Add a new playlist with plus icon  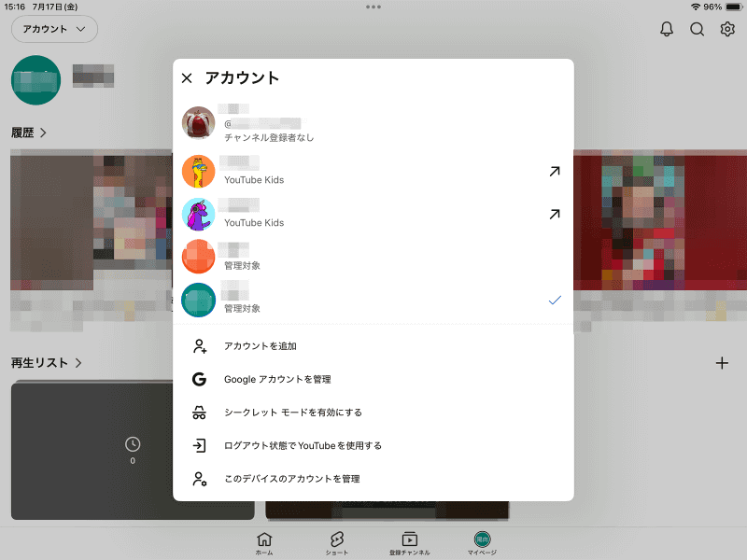722,363
